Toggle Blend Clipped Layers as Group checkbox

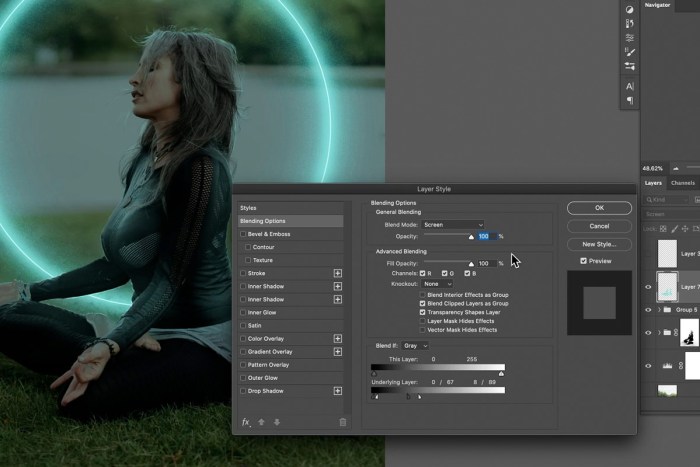tap(422, 304)
